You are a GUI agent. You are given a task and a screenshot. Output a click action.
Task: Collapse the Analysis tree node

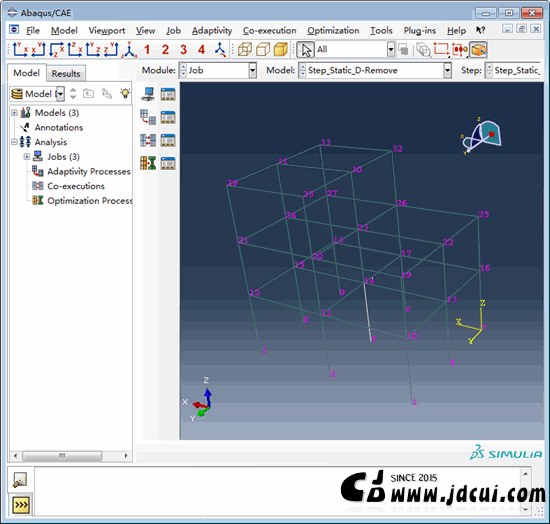pos(14,142)
